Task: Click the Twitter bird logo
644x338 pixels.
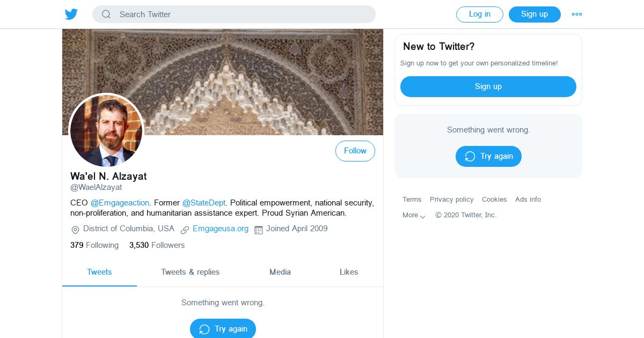Action: 71,14
